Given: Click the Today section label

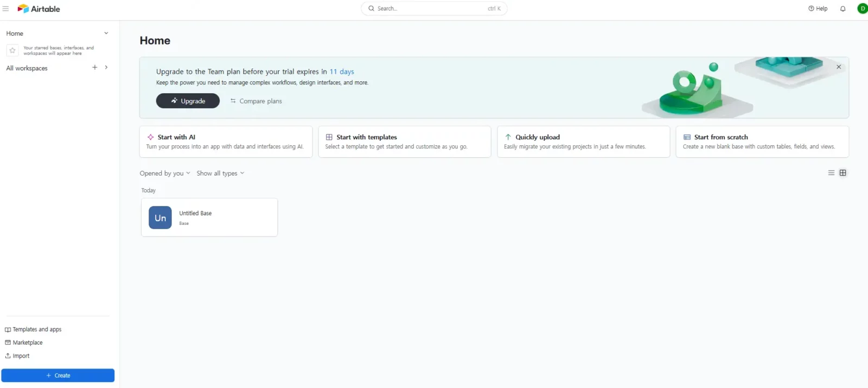Looking at the screenshot, I should click(149, 191).
